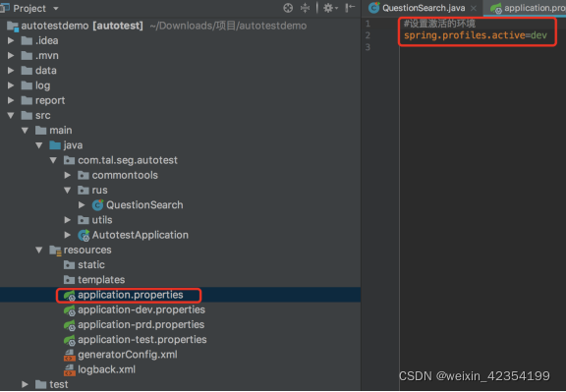
Task: Select application-dev.properties in the tree
Action: point(141,309)
